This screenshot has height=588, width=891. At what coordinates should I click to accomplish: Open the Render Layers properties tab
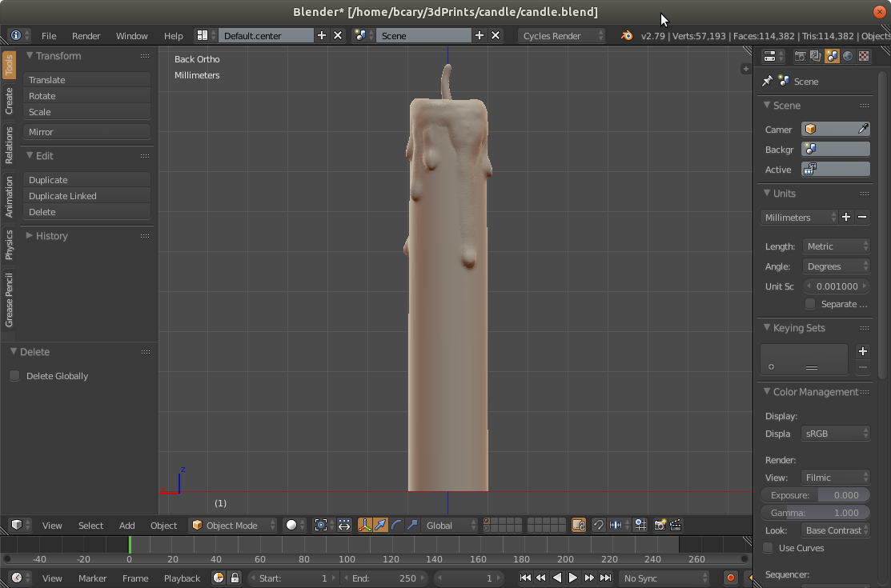click(816, 56)
